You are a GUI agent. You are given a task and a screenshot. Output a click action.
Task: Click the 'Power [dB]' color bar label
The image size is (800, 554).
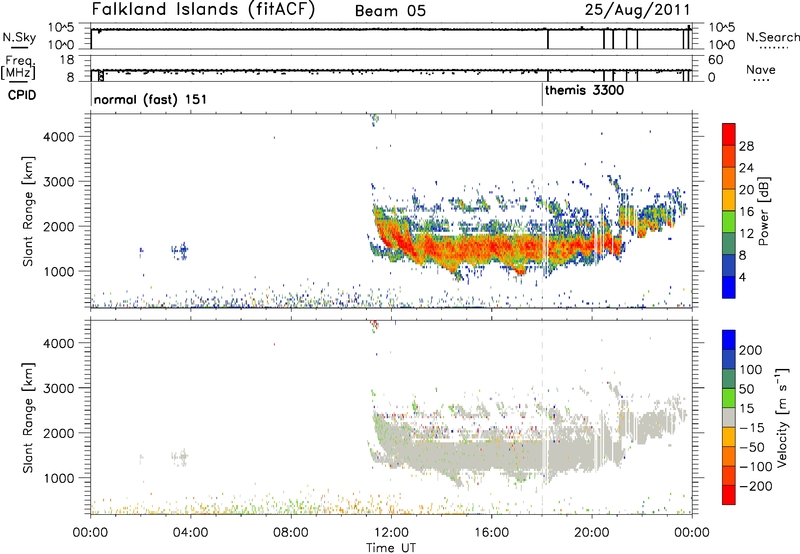click(x=763, y=211)
